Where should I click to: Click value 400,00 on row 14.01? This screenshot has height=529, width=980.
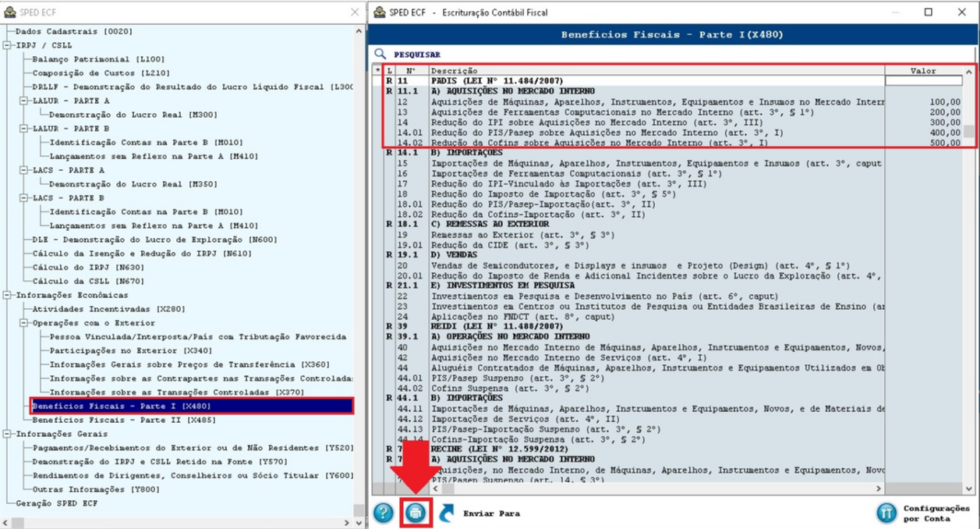coord(945,133)
